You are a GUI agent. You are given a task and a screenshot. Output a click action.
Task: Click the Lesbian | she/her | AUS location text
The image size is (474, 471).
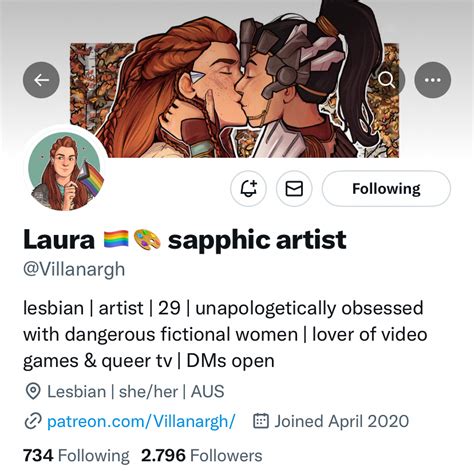click(136, 392)
